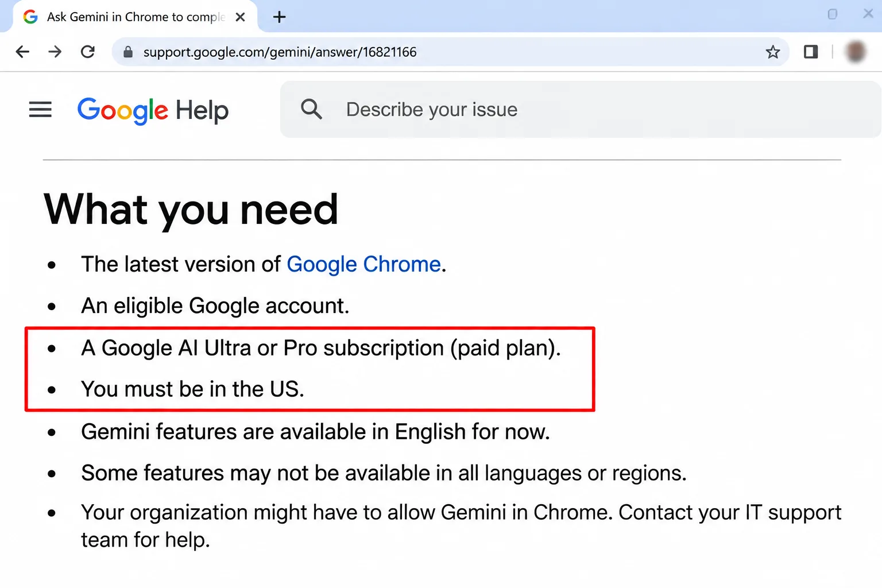Close the browser window

(868, 13)
